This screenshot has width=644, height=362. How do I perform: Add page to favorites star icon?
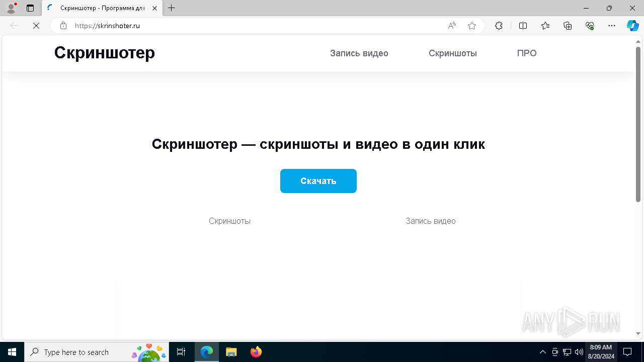[472, 26]
